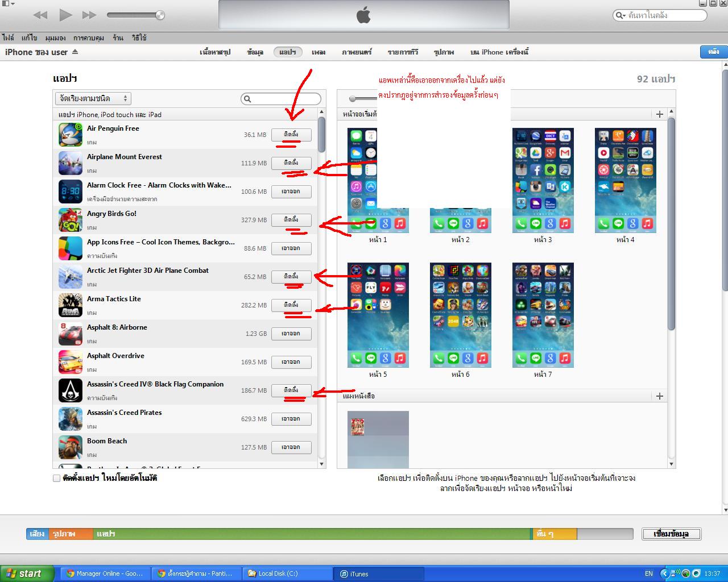The width and height of the screenshot is (728, 582).
Task: Click เอาออก for Asphalt 8: Airborne
Action: 291,334
